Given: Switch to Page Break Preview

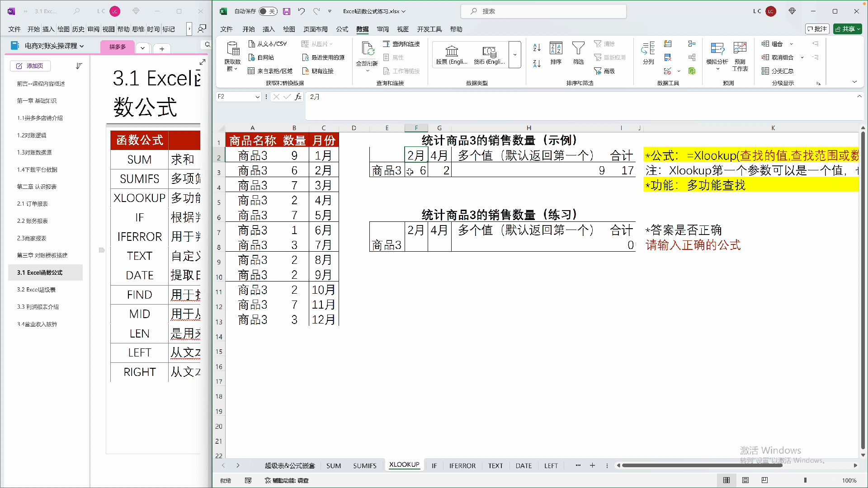Looking at the screenshot, I should (764, 480).
